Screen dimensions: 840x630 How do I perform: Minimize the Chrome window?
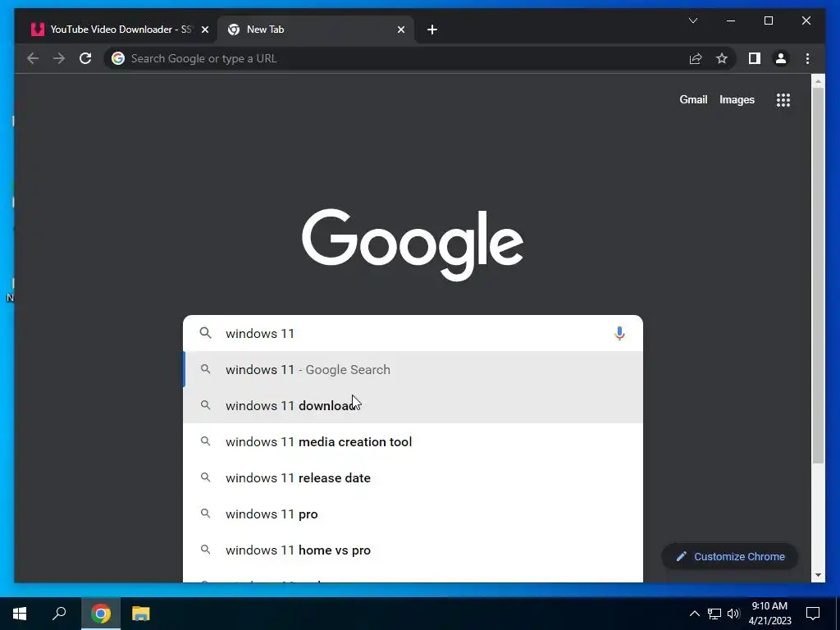pyautogui.click(x=731, y=21)
